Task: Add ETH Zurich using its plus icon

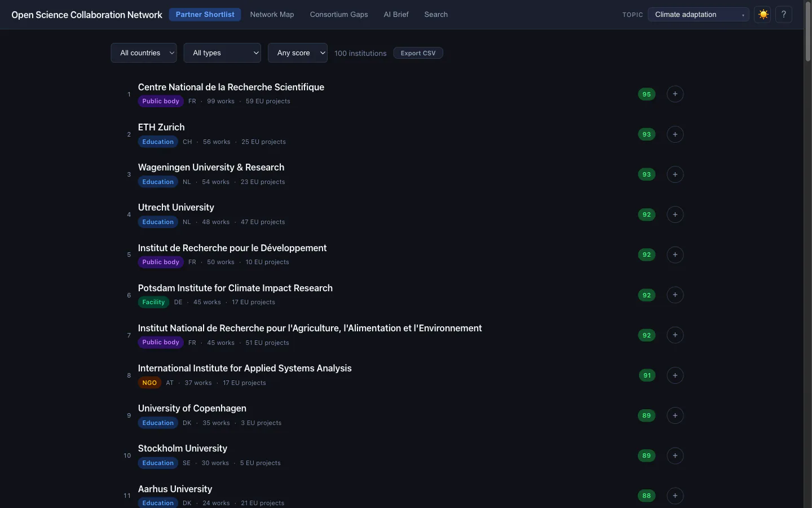Action: tap(675, 134)
